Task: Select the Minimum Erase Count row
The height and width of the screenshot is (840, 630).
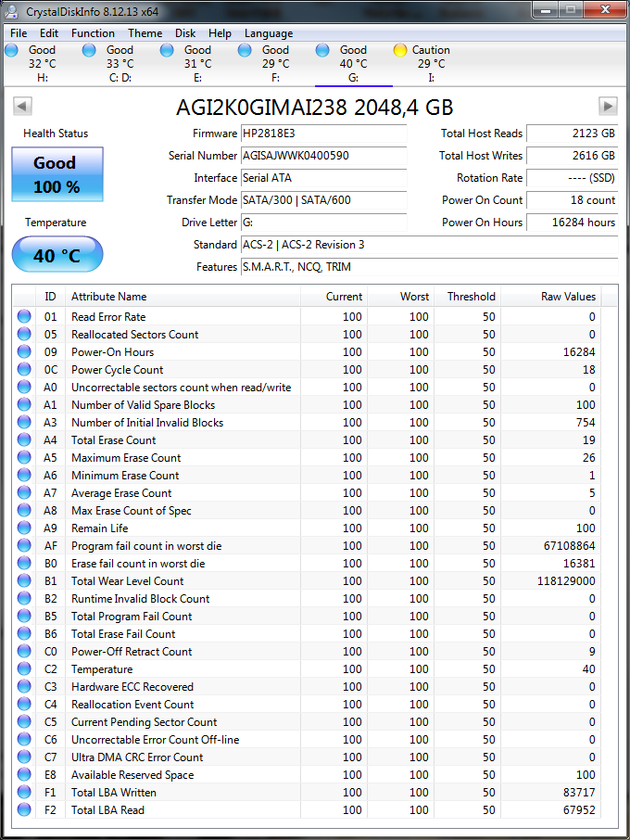Action: 307,476
